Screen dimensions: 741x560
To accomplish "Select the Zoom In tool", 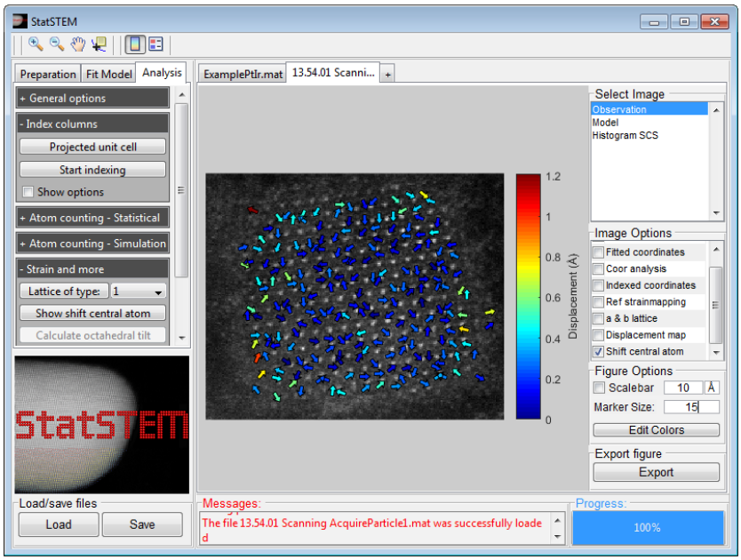I will click(36, 44).
